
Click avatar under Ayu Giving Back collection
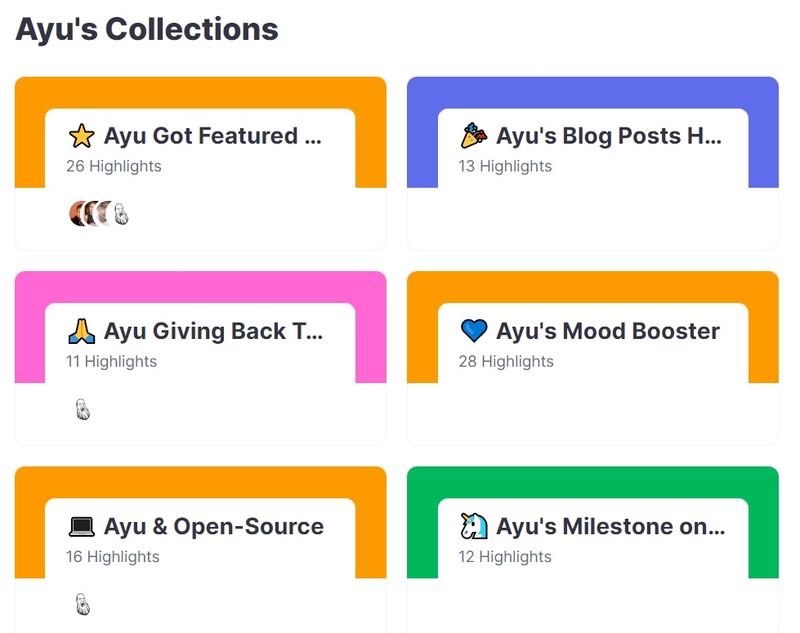83,409
